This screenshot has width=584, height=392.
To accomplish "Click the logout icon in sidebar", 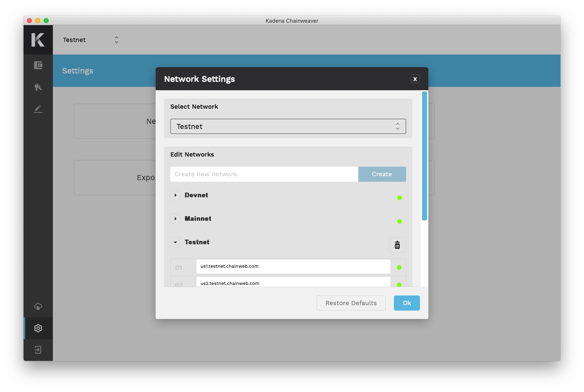I will pyautogui.click(x=38, y=350).
